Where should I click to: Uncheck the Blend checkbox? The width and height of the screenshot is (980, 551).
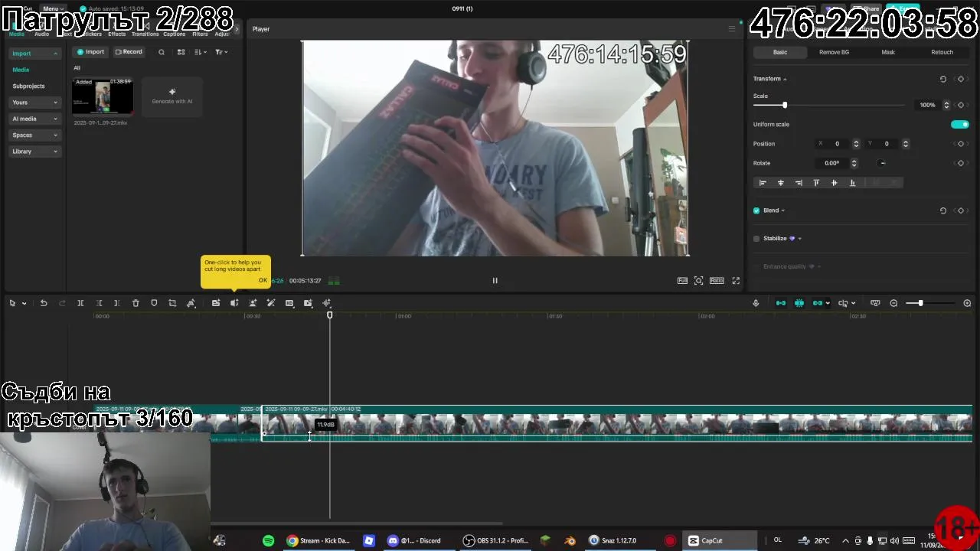pyautogui.click(x=756, y=210)
